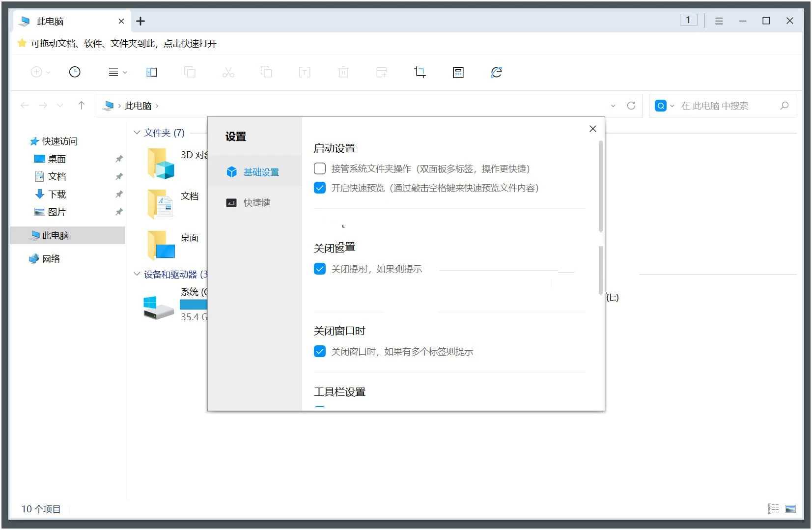Uncheck 关闭窗口时如果有多个标签则提示
Image resolution: width=812 pixels, height=530 pixels.
tap(320, 351)
